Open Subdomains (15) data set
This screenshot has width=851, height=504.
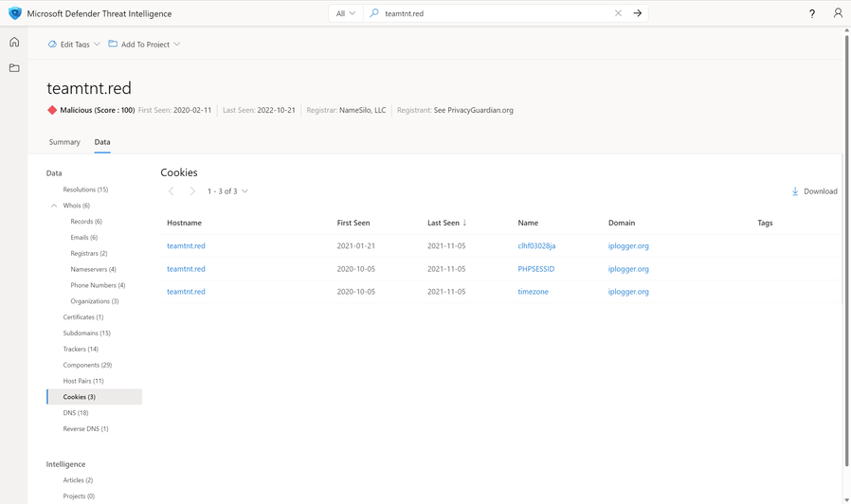click(87, 333)
